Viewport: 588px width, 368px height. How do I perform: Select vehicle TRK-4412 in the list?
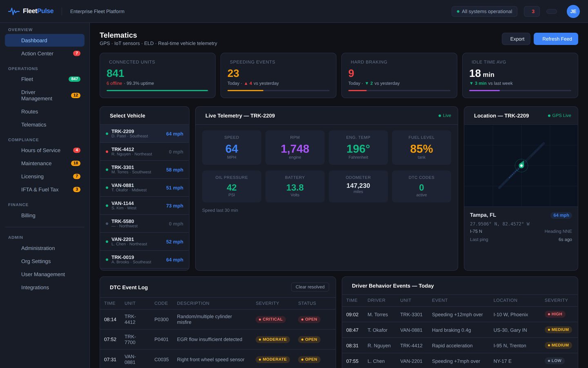(x=145, y=152)
